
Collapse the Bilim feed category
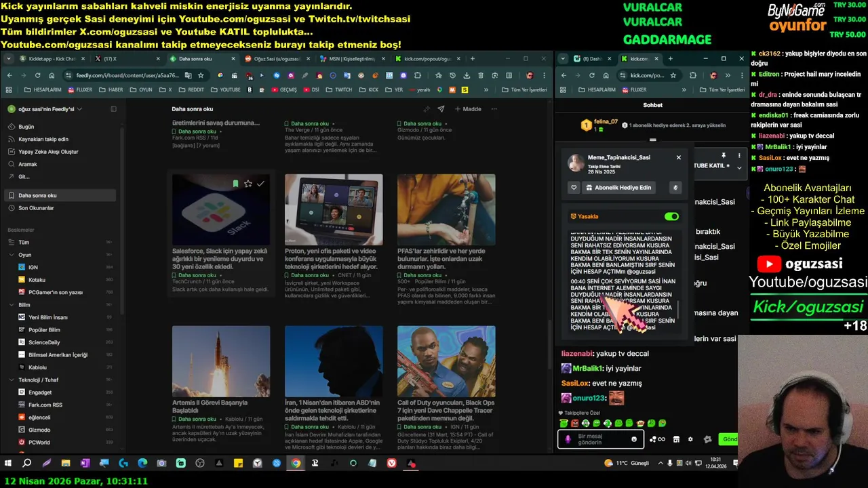(12, 305)
